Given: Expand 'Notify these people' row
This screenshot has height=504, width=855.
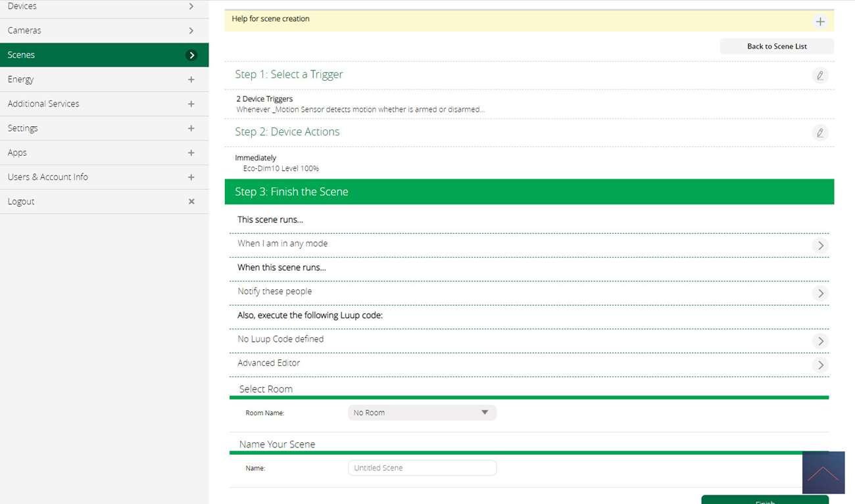Looking at the screenshot, I should [x=819, y=294].
